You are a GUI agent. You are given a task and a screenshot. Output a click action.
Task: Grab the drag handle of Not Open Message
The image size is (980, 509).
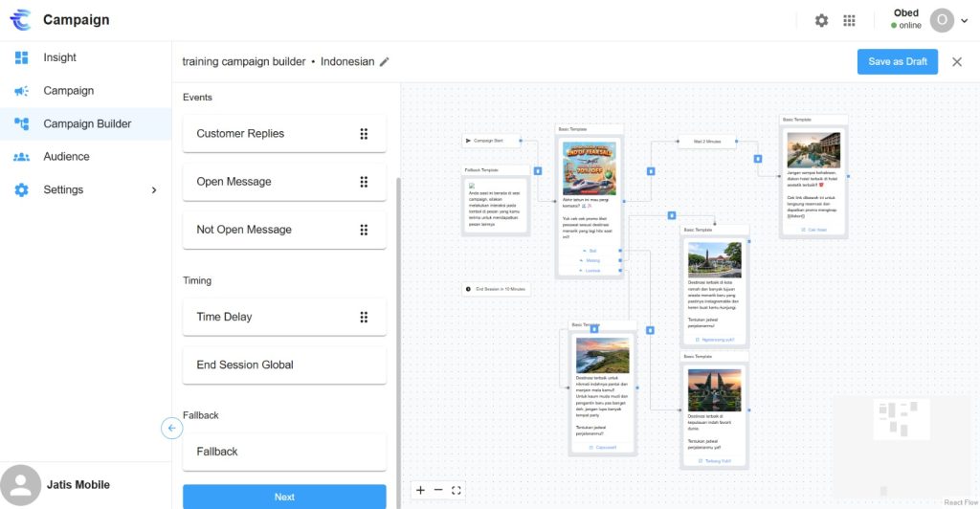364,230
